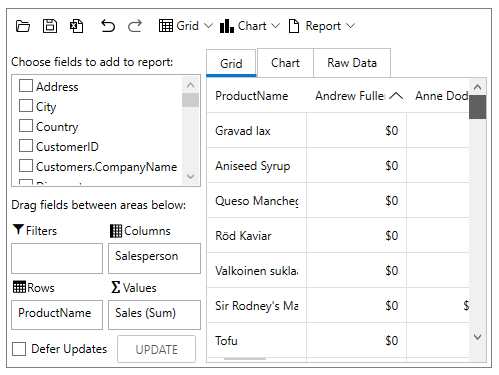The height and width of the screenshot is (375, 499).
Task: Click the export to Excel icon
Action: click(x=76, y=26)
